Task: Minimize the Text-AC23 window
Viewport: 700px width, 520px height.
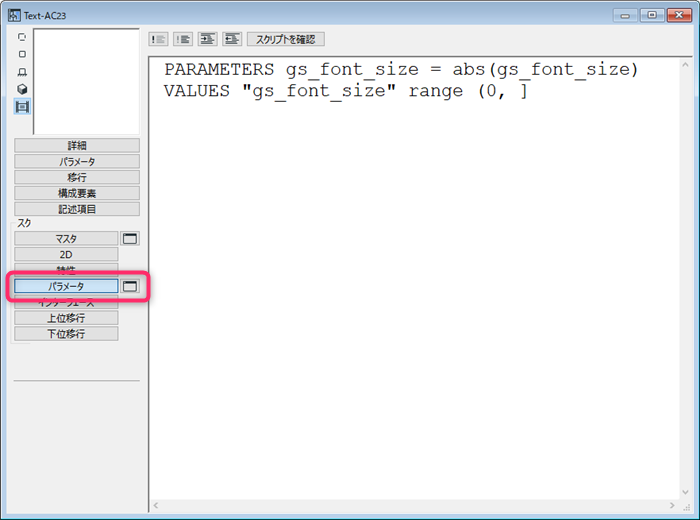Action: 625,16
